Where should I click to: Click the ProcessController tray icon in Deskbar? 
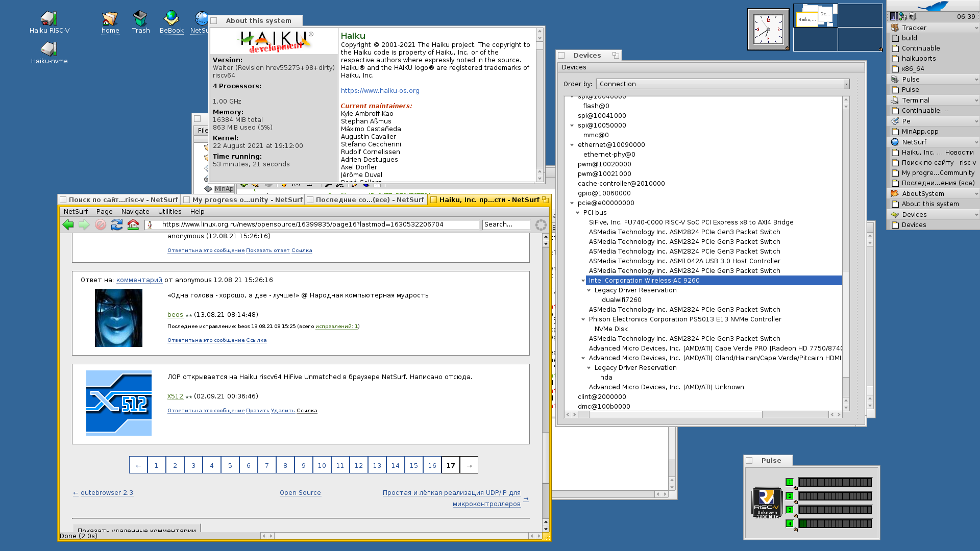click(x=894, y=17)
